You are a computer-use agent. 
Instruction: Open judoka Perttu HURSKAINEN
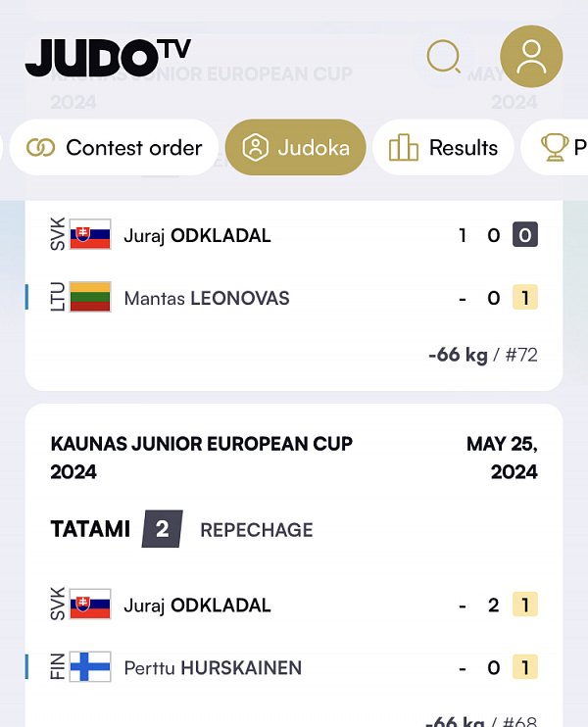[213, 668]
